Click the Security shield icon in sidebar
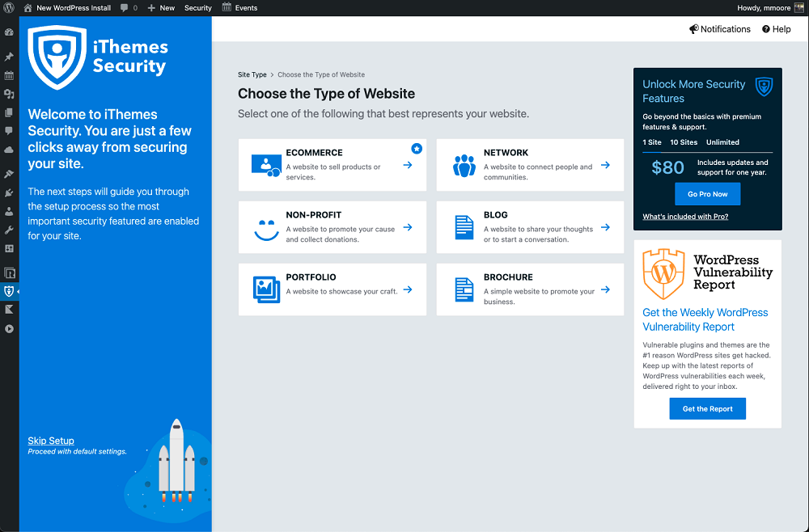 point(9,291)
